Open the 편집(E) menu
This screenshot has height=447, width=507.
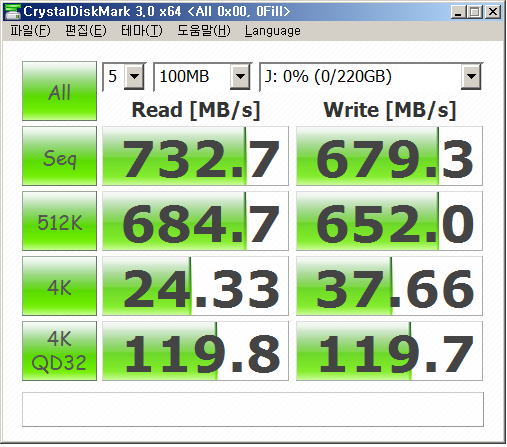click(x=86, y=31)
